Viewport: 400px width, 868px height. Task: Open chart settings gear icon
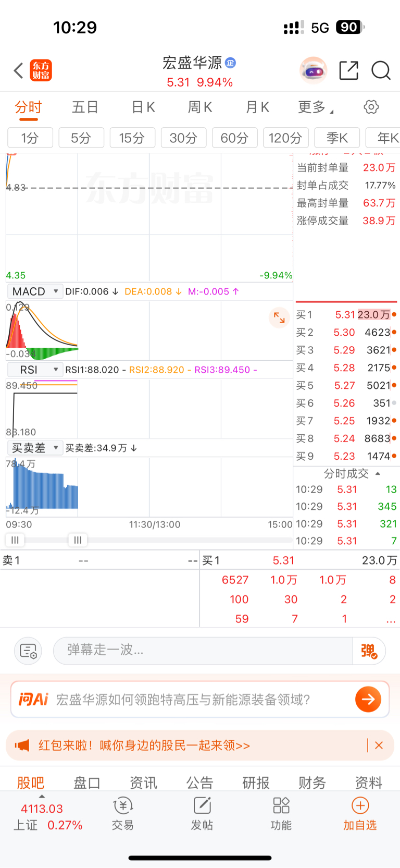point(371,107)
